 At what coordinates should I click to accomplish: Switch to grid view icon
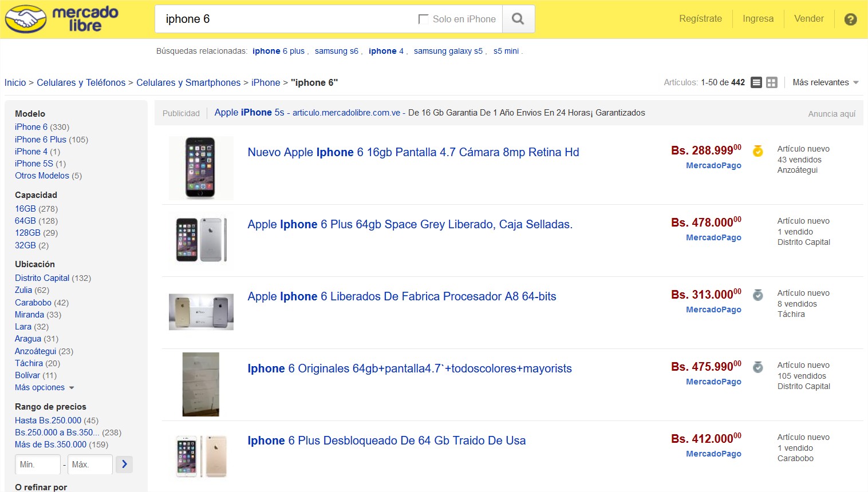pos(772,82)
